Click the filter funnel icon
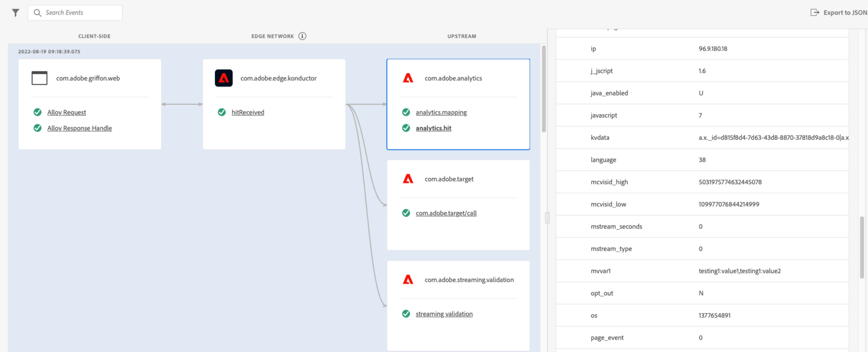This screenshot has width=868, height=352. pos(16,13)
